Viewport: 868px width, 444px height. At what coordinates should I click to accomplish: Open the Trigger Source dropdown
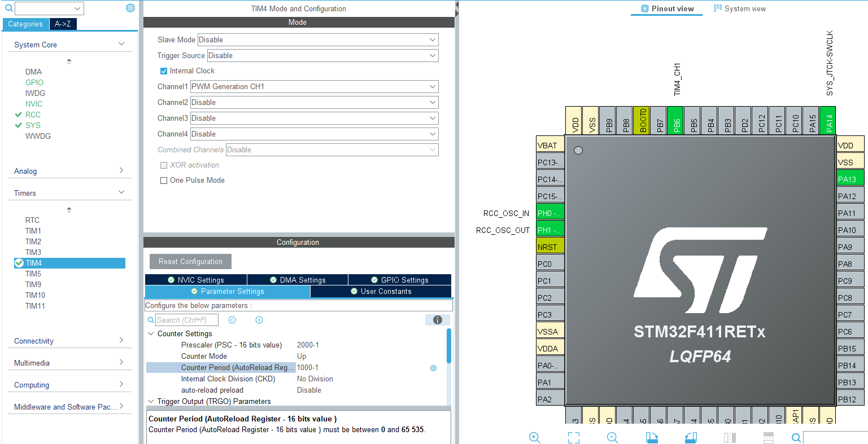[x=323, y=56]
